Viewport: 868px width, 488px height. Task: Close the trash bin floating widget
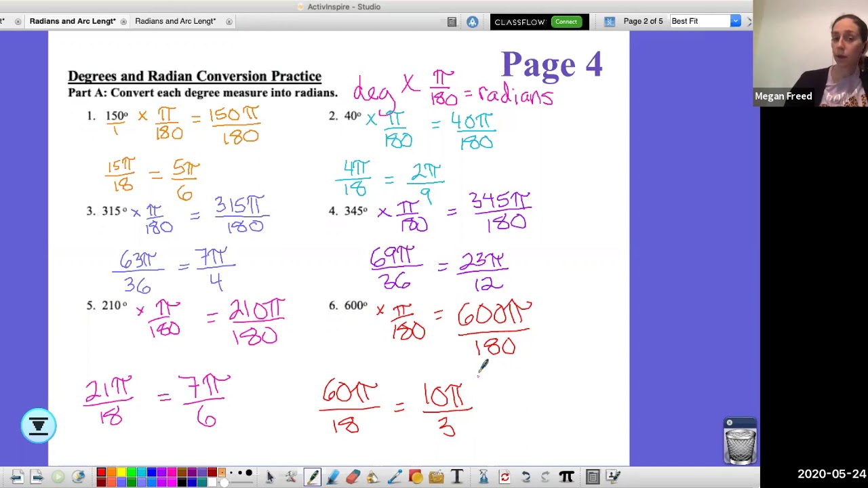(730, 423)
